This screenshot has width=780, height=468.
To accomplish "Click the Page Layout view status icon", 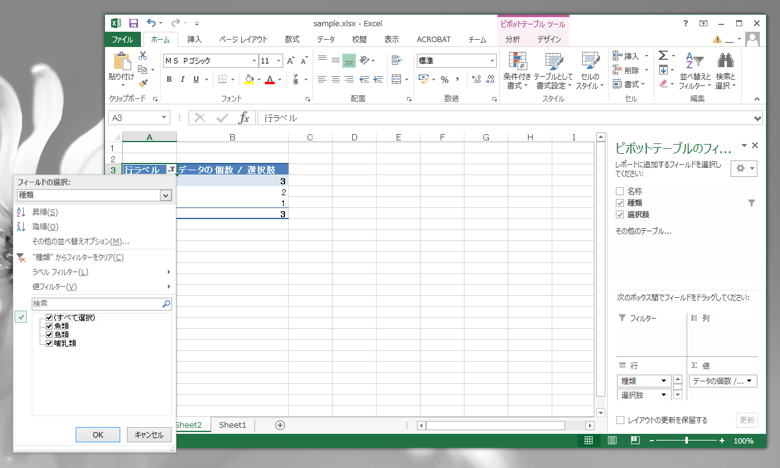I will pos(612,441).
